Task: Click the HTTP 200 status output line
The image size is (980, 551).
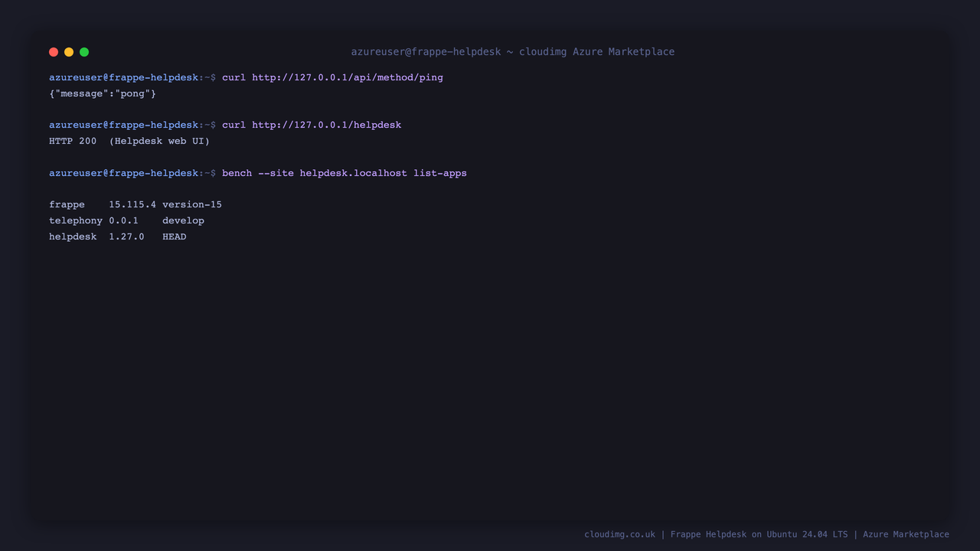Action: pos(129,141)
